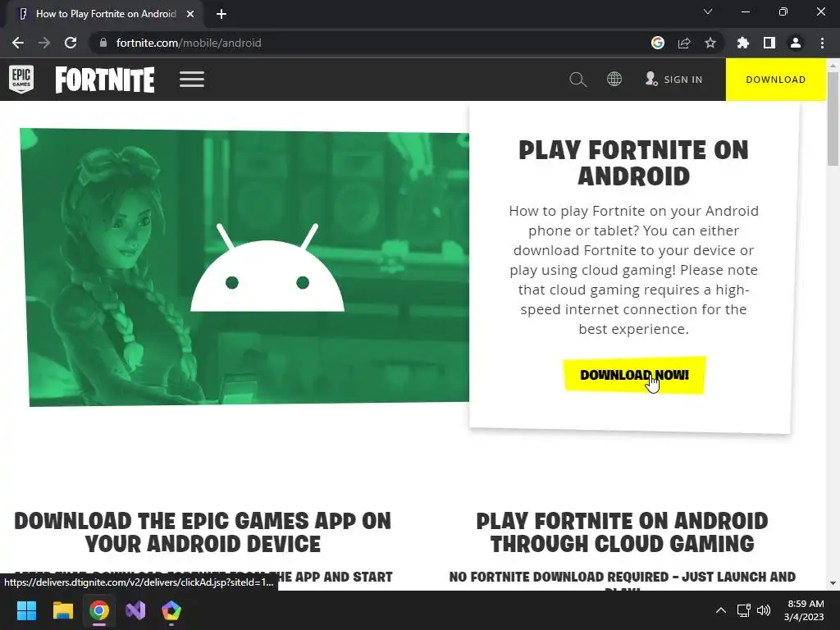Screen dimensions: 840x630
Task: Go to the Fortnite home logo
Action: point(105,80)
